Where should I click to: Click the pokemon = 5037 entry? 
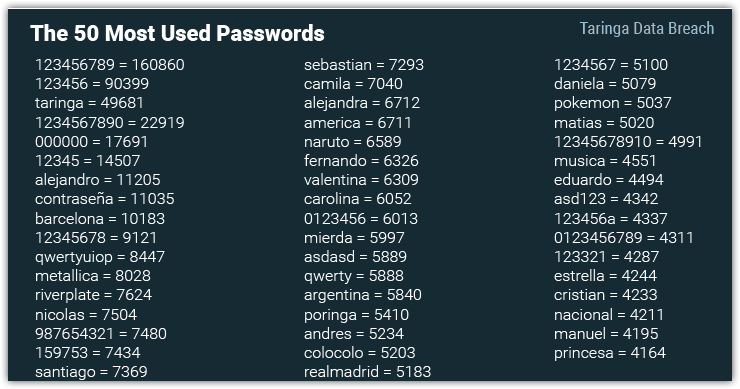613,103
